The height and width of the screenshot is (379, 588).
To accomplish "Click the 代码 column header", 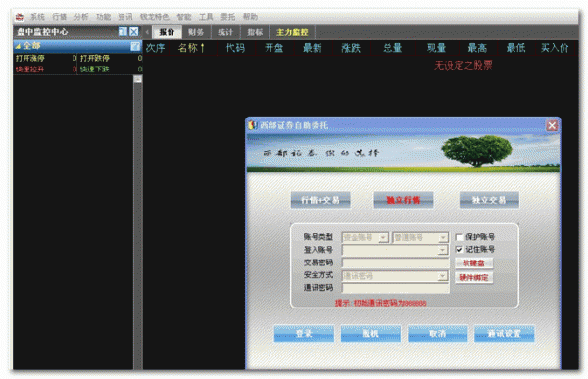I will [x=235, y=48].
